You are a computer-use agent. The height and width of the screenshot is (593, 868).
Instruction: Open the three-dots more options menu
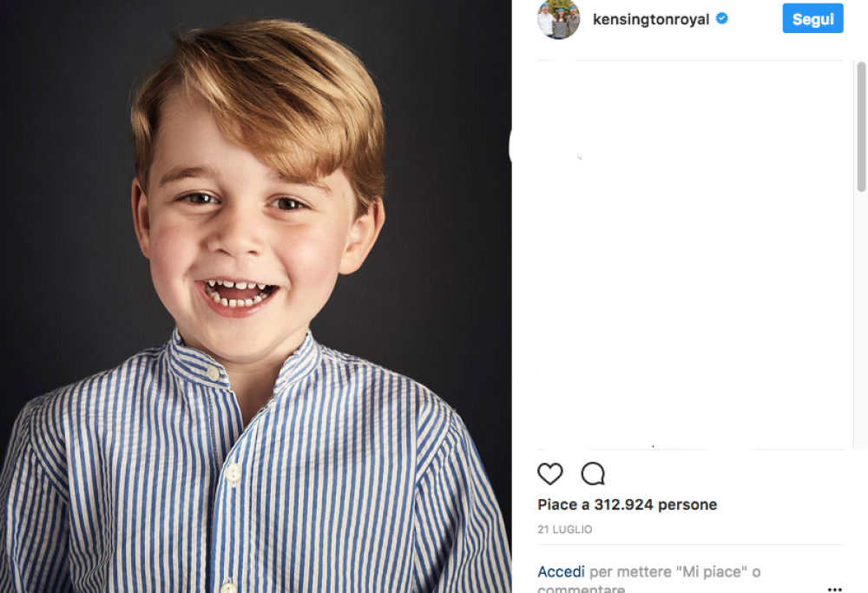834,588
